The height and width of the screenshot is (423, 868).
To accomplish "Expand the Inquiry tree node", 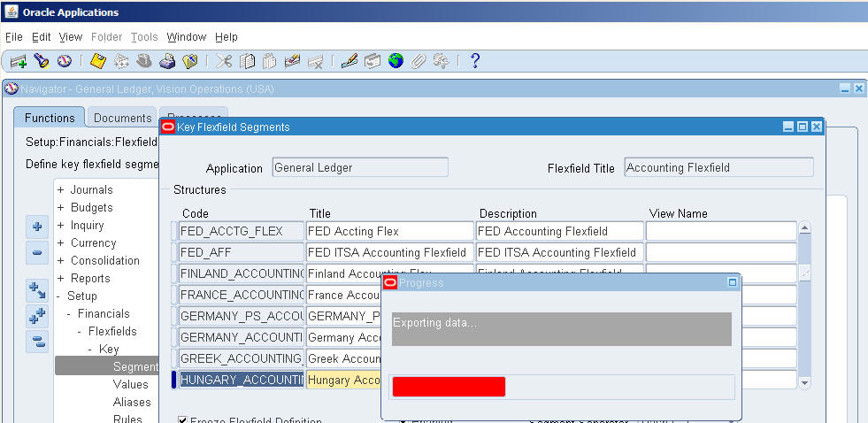I will click(x=60, y=226).
